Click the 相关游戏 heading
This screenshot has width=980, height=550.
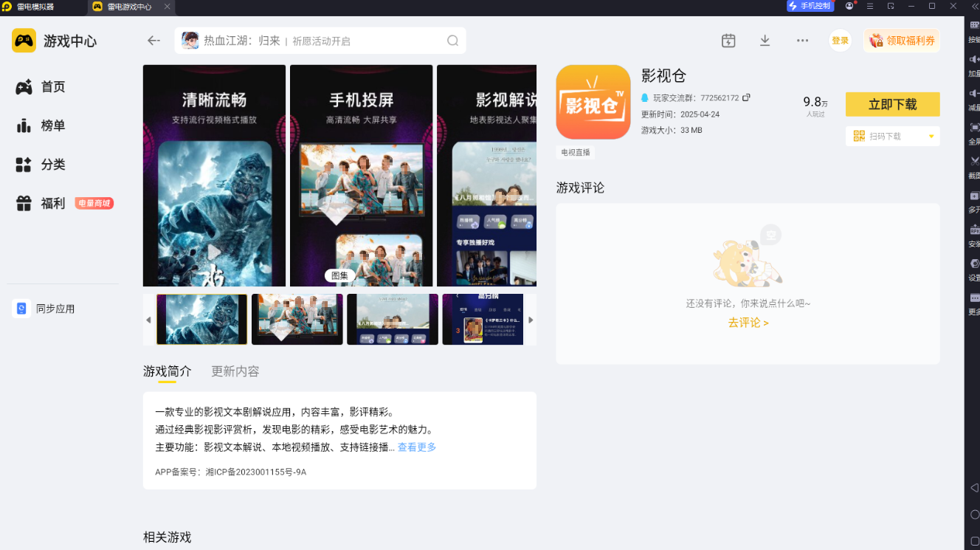click(167, 537)
